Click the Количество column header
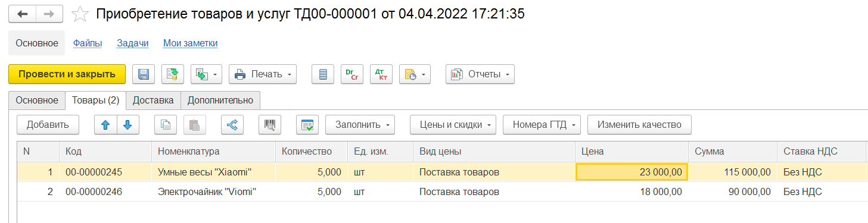The width and height of the screenshot is (868, 223). pos(311,152)
